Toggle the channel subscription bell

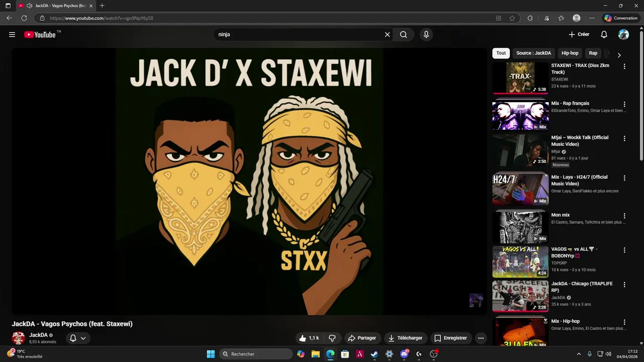click(73, 338)
